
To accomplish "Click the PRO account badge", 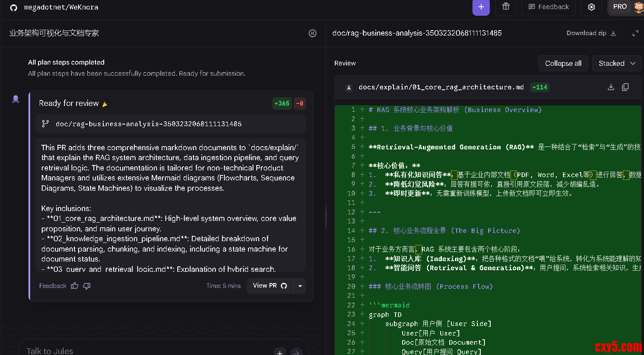I will 620,7.
